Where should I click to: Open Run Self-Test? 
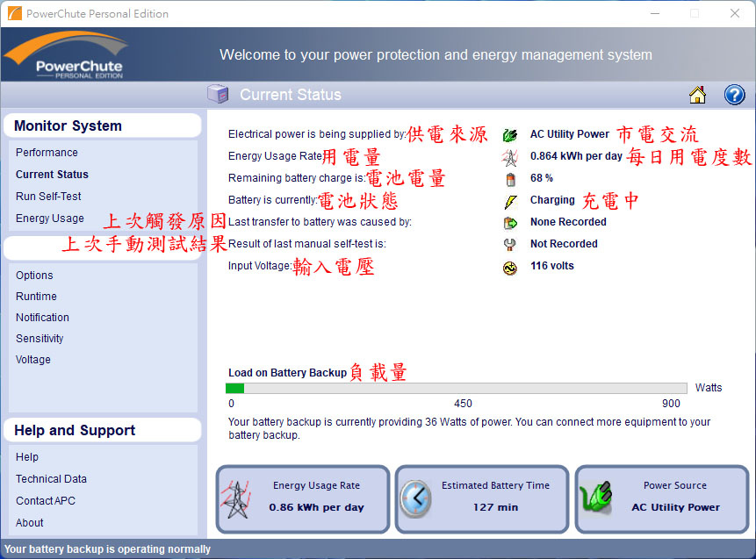pos(48,196)
